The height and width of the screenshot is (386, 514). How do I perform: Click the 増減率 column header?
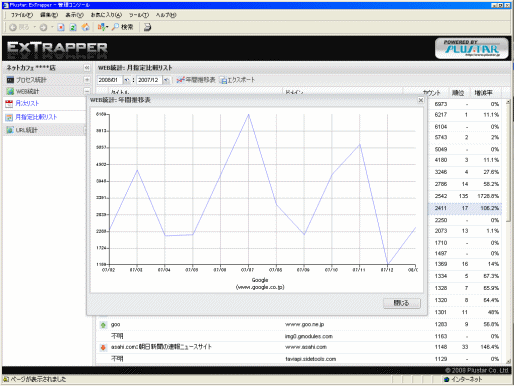(x=484, y=93)
